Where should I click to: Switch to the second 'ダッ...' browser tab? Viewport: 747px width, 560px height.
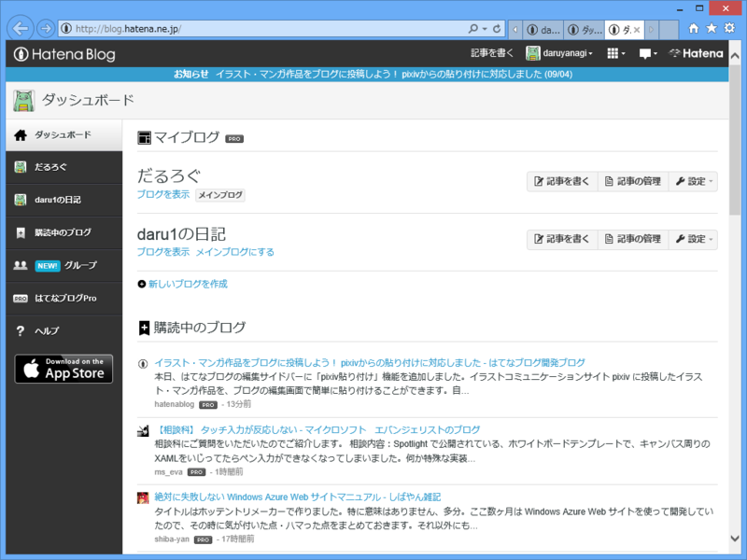585,30
